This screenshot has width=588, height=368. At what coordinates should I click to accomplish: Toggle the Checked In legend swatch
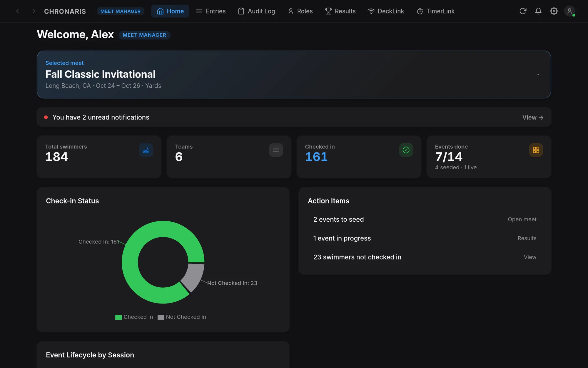coord(118,317)
